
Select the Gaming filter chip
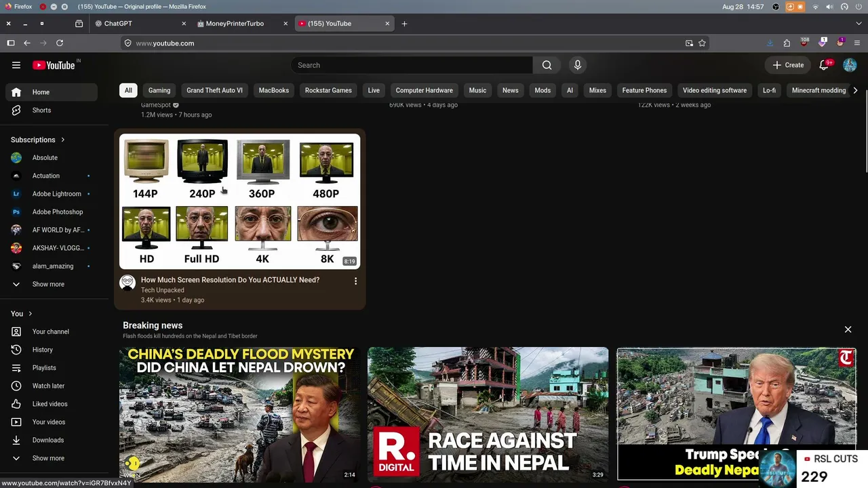tap(159, 90)
